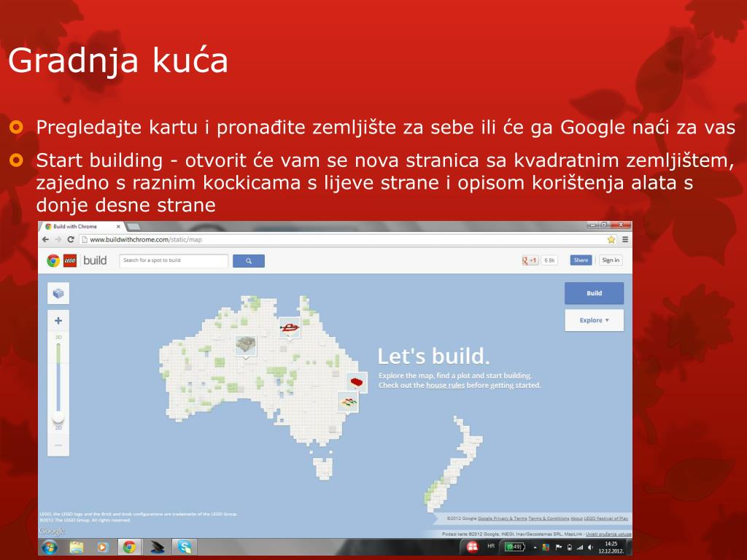Open Skype from the taskbar

(185, 547)
